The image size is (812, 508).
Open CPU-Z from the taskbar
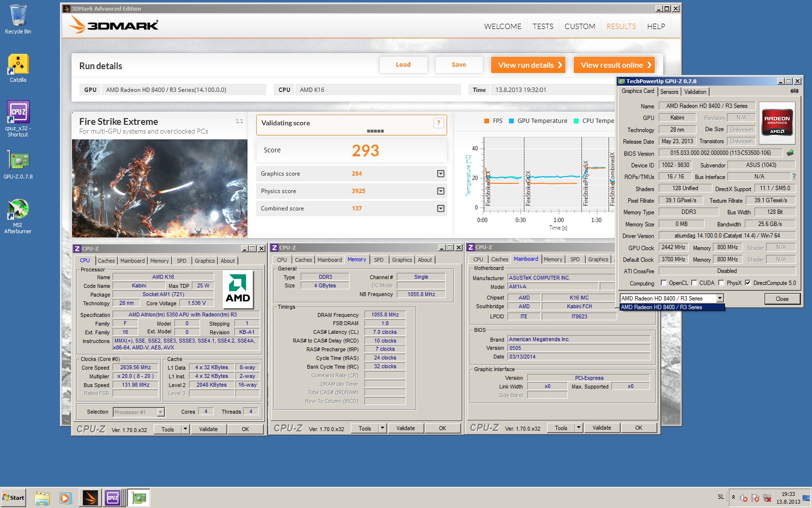pyautogui.click(x=113, y=497)
